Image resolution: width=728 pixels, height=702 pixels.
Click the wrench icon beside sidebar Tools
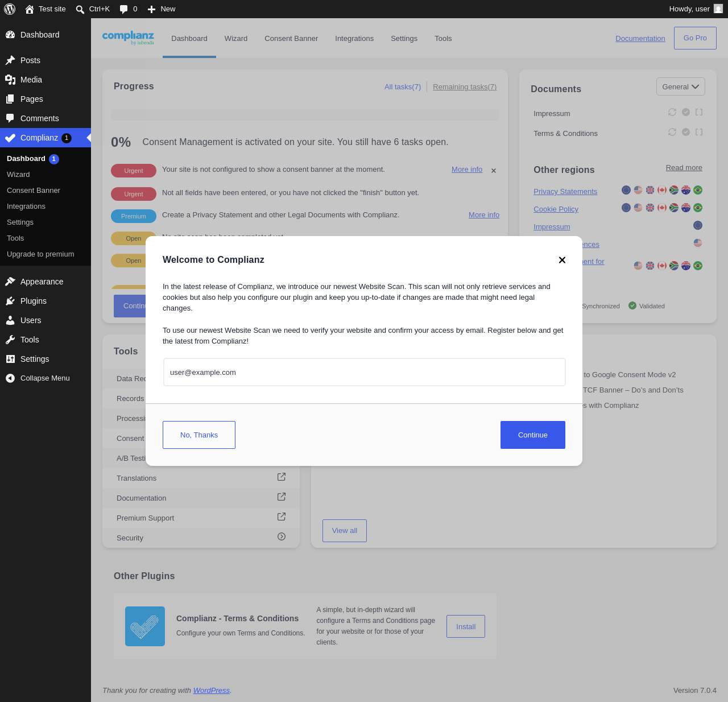coord(10,340)
